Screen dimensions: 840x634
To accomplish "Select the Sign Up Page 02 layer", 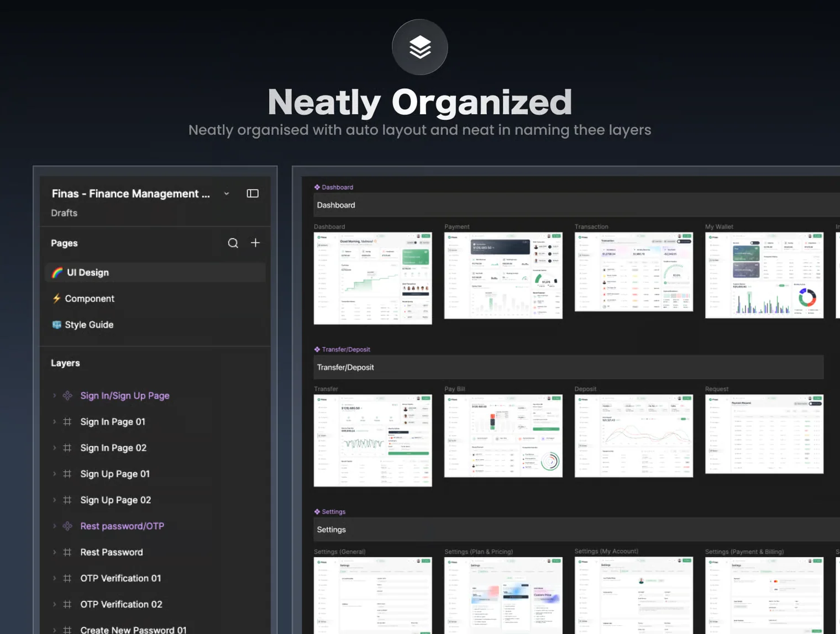I will [116, 500].
